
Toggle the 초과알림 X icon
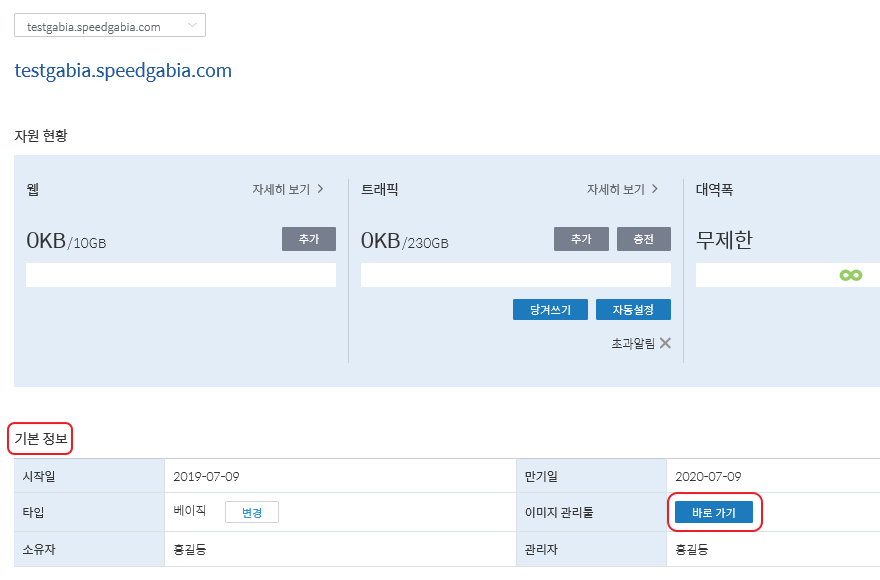click(665, 343)
